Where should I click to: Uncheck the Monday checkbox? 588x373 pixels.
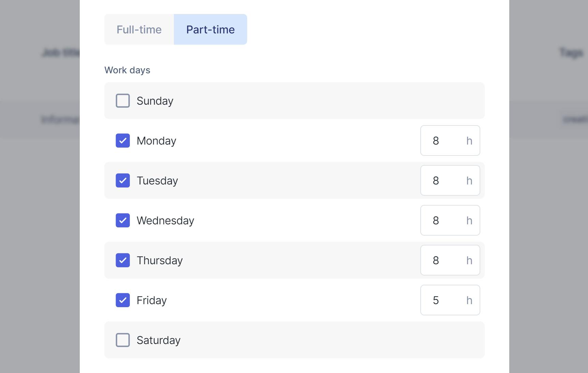[123, 140]
